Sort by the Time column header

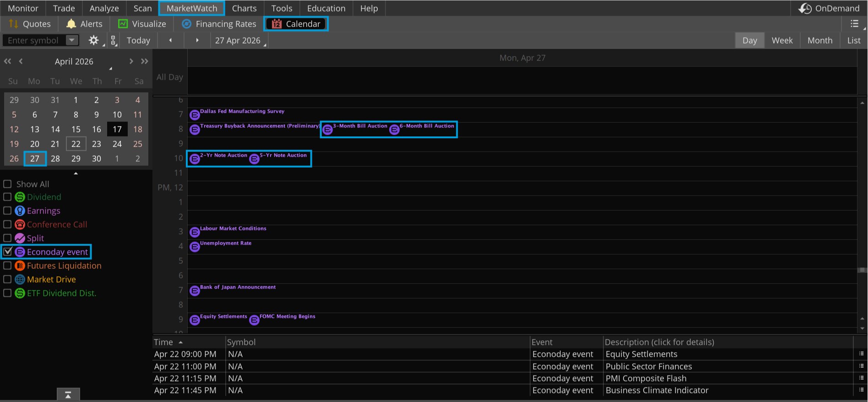(x=189, y=342)
